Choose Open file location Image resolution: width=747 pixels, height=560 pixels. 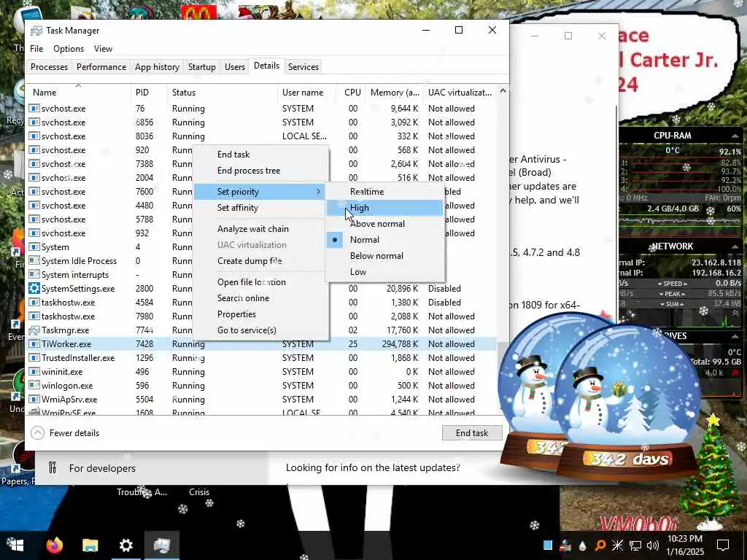(260, 282)
